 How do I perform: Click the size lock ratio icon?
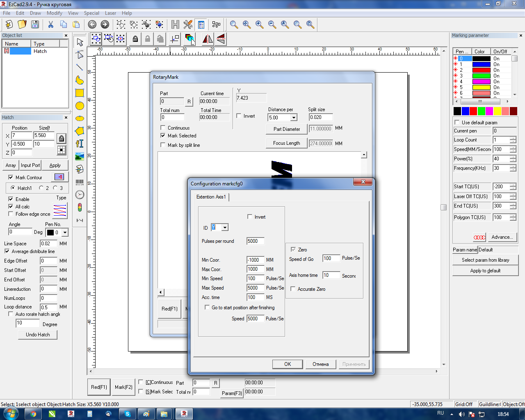coord(61,139)
